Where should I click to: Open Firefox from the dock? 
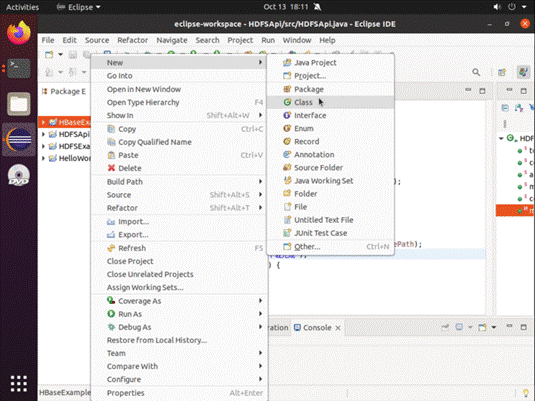point(19,33)
